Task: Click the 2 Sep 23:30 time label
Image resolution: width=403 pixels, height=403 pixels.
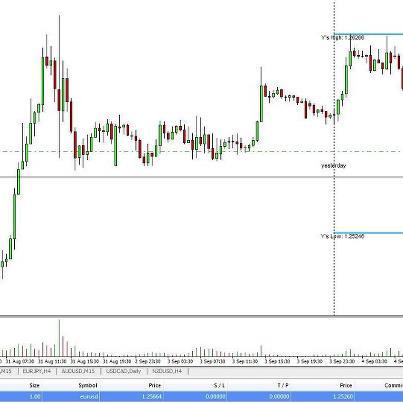Action: pyautogui.click(x=147, y=361)
